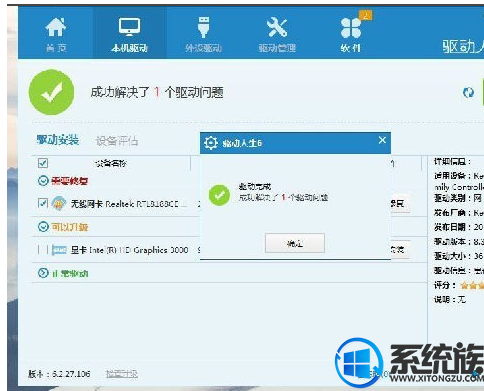Expand the 正常驱动 section chevron
The image size is (484, 391).
click(43, 273)
